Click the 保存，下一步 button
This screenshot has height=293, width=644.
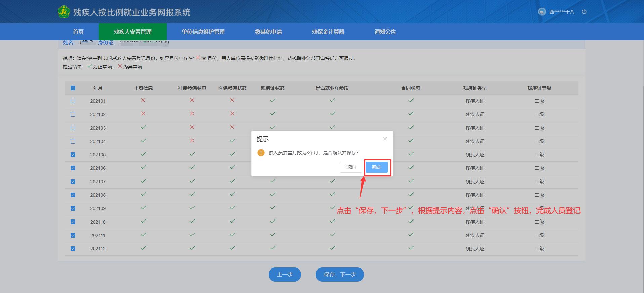pyautogui.click(x=340, y=275)
